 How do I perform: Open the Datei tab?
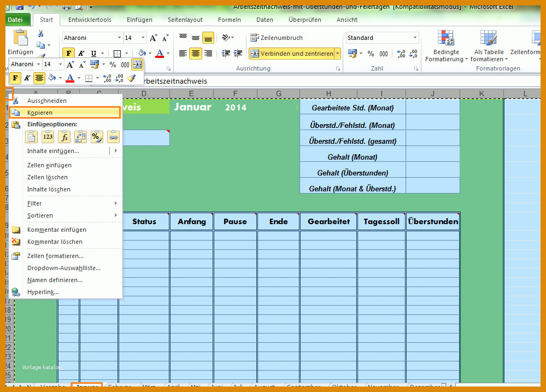15,20
